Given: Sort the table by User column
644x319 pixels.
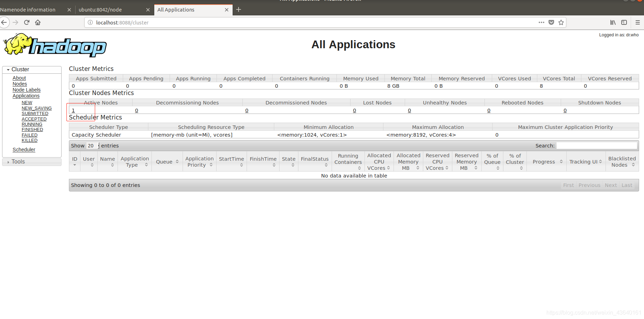Looking at the screenshot, I should pos(89,161).
